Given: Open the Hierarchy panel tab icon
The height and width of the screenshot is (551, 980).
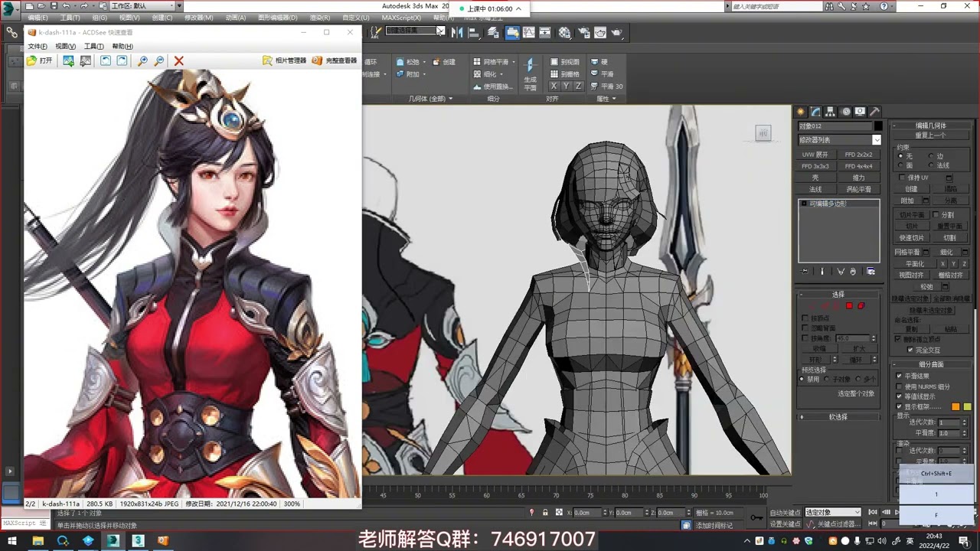Looking at the screenshot, I should pos(831,112).
